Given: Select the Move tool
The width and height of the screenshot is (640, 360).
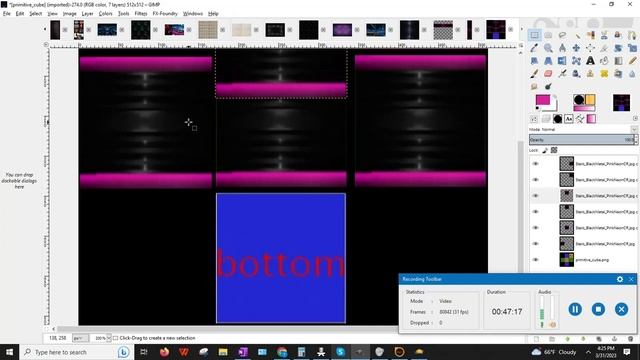Looking at the screenshot, I should [576, 48].
